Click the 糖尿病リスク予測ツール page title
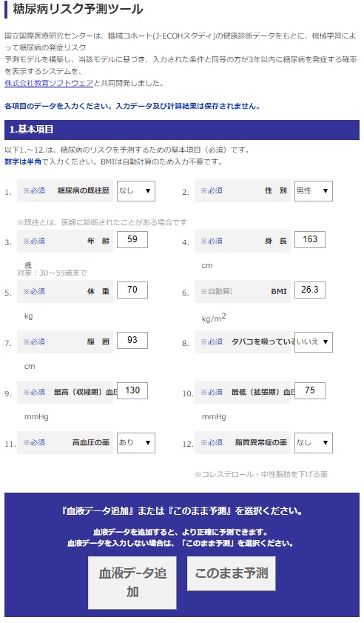The height and width of the screenshot is (623, 364). 78,9
